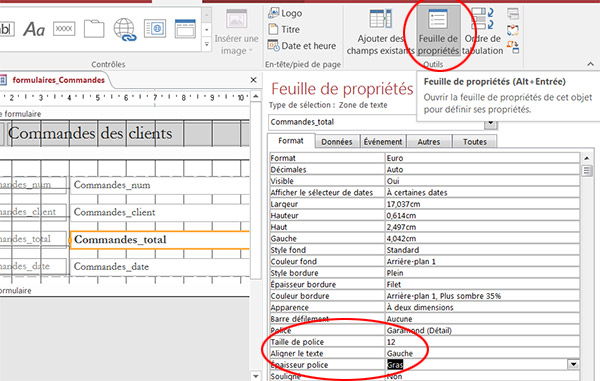Close the formulaires_Commandes document tab
The height and width of the screenshot is (381, 600).
[x=253, y=80]
